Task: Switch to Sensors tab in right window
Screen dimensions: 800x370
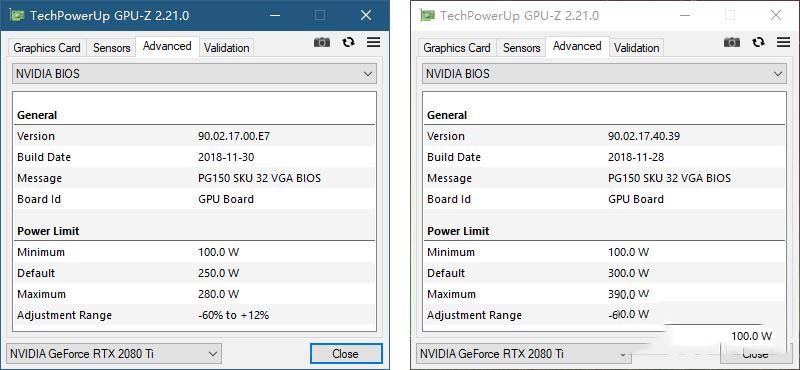Action: [x=521, y=48]
